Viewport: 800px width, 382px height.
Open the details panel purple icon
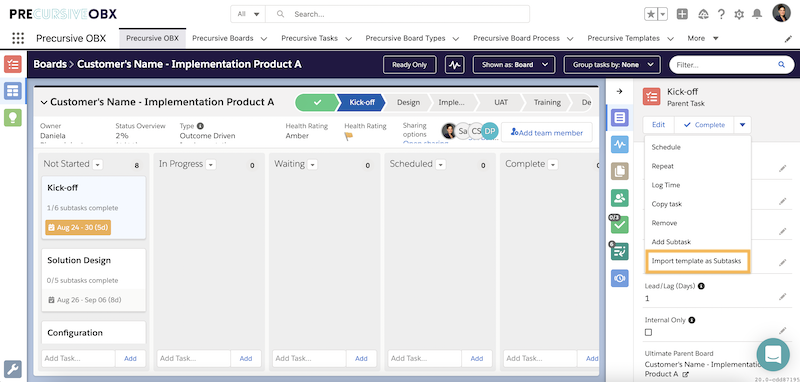(x=619, y=118)
